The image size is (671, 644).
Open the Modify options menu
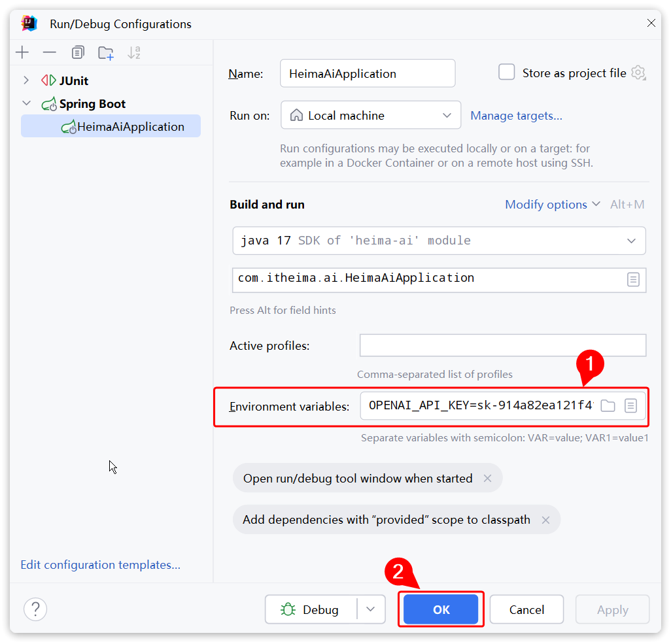(552, 205)
